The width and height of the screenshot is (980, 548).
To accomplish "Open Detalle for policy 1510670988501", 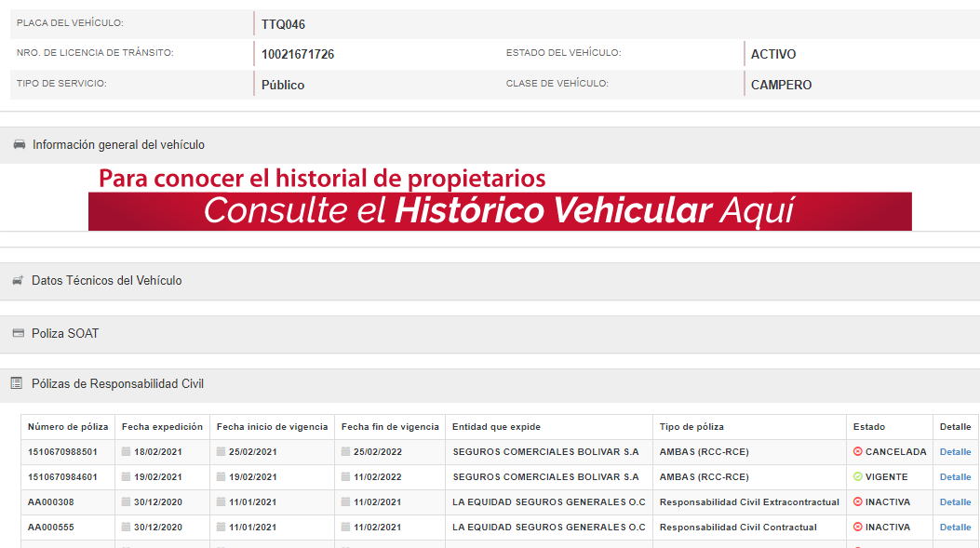I will (955, 452).
